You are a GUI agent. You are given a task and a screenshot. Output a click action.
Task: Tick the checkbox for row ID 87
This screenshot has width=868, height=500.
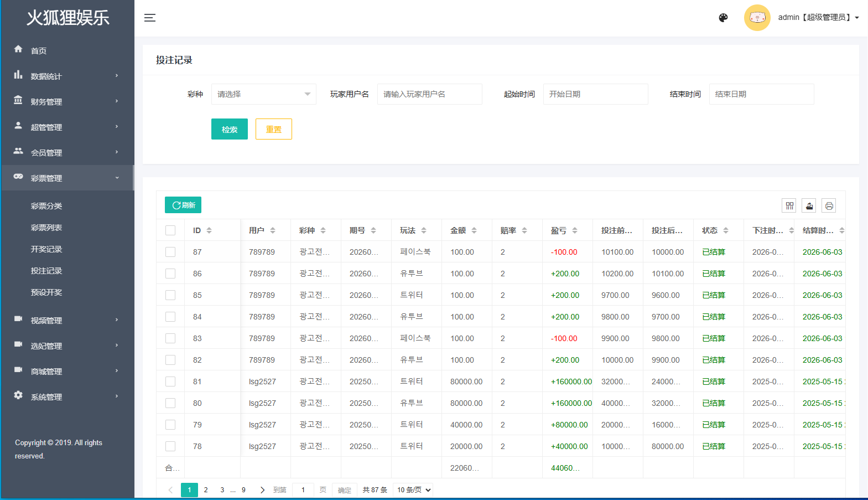pos(170,252)
